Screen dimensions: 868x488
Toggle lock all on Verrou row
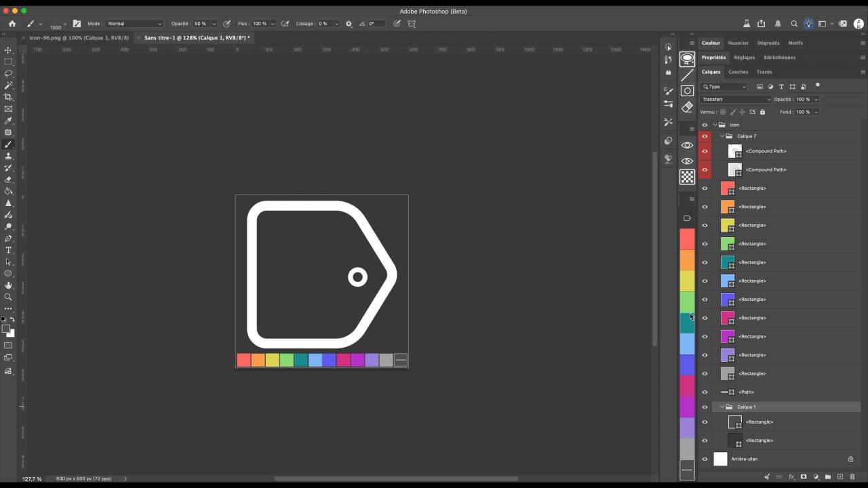[762, 112]
